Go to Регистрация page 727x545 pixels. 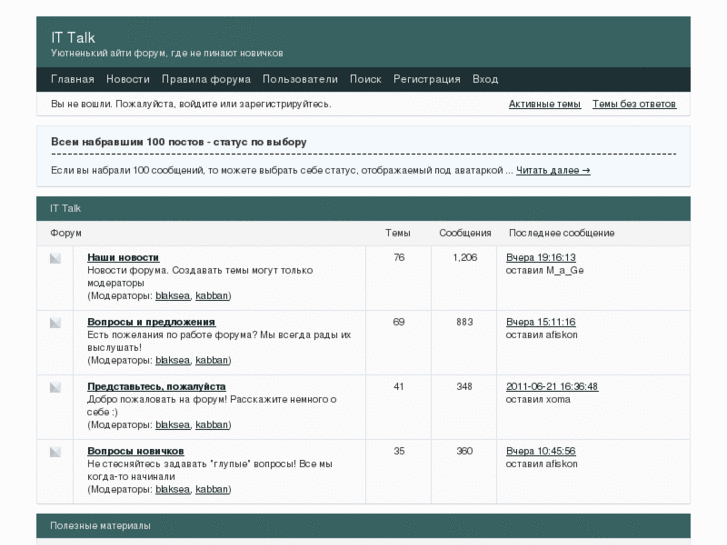tap(427, 79)
